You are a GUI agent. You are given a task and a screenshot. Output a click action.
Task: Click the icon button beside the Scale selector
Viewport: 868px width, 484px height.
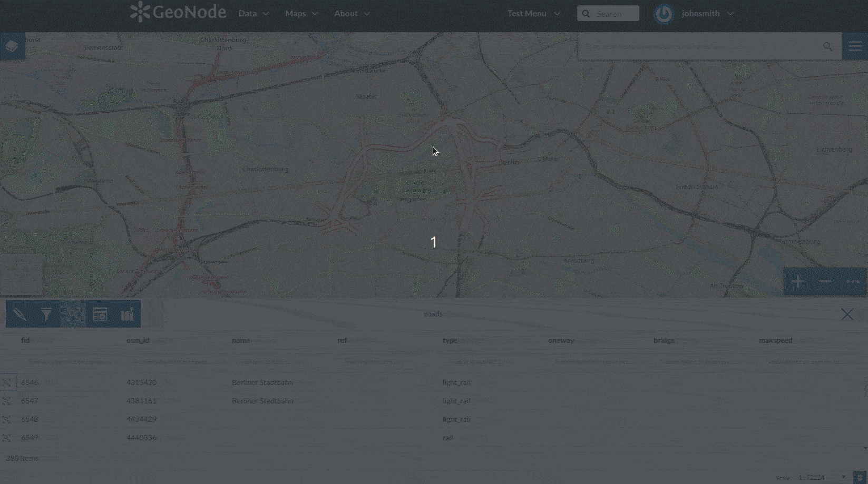click(x=860, y=477)
